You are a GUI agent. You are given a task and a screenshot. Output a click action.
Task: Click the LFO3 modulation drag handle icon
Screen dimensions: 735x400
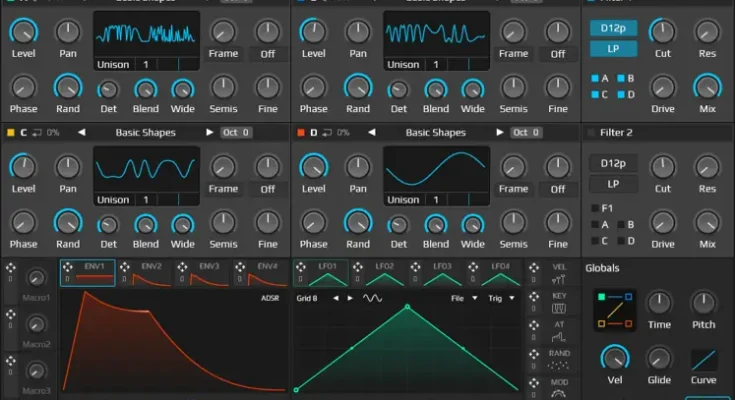415,267
